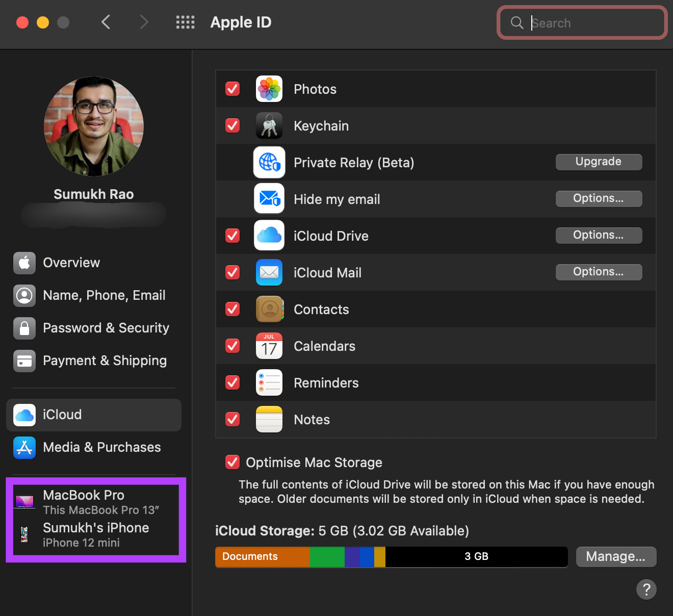Disable Contacts syncing checkbox
Image resolution: width=673 pixels, height=616 pixels.
[232, 309]
